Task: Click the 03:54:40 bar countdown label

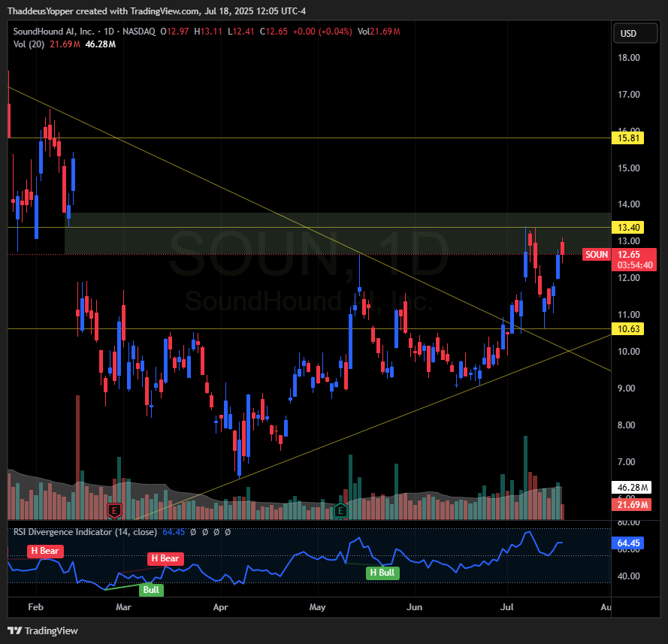Action: tap(634, 265)
